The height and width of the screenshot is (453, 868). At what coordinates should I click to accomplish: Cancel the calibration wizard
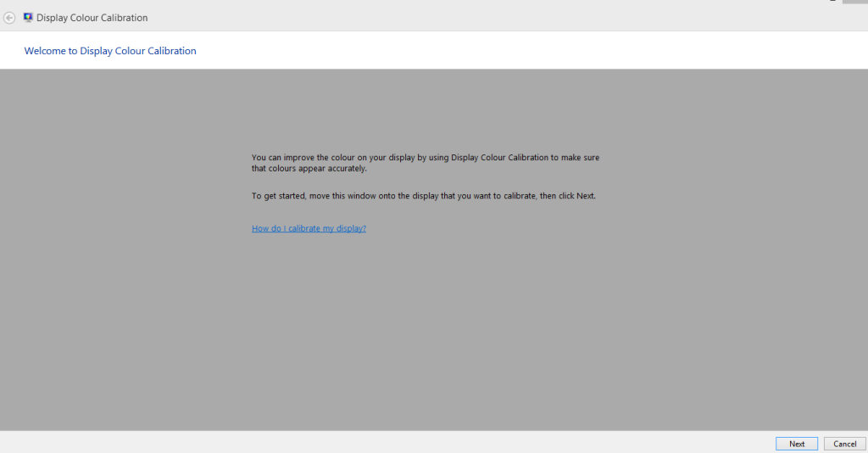pos(845,444)
